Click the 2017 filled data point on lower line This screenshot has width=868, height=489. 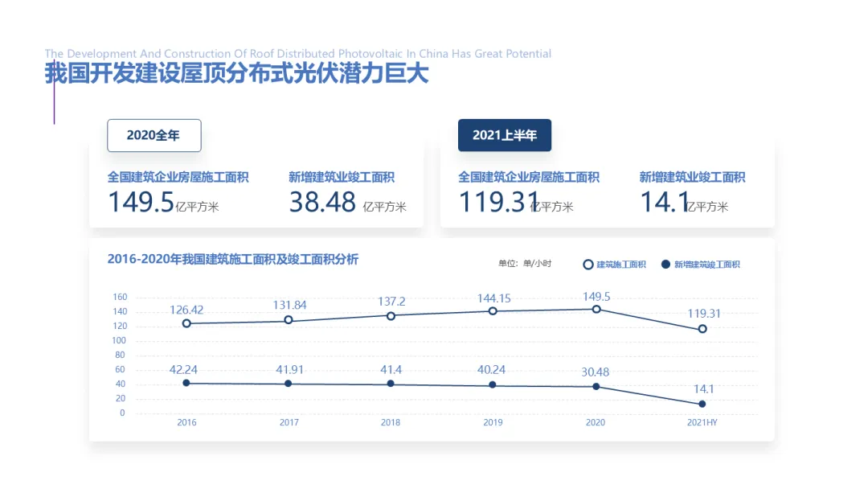[289, 383]
